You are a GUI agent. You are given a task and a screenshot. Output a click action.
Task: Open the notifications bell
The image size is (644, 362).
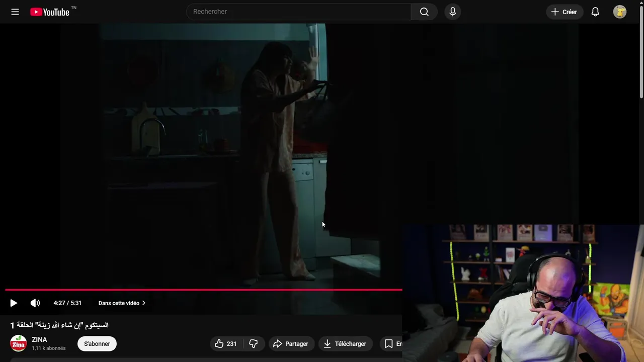point(595,12)
